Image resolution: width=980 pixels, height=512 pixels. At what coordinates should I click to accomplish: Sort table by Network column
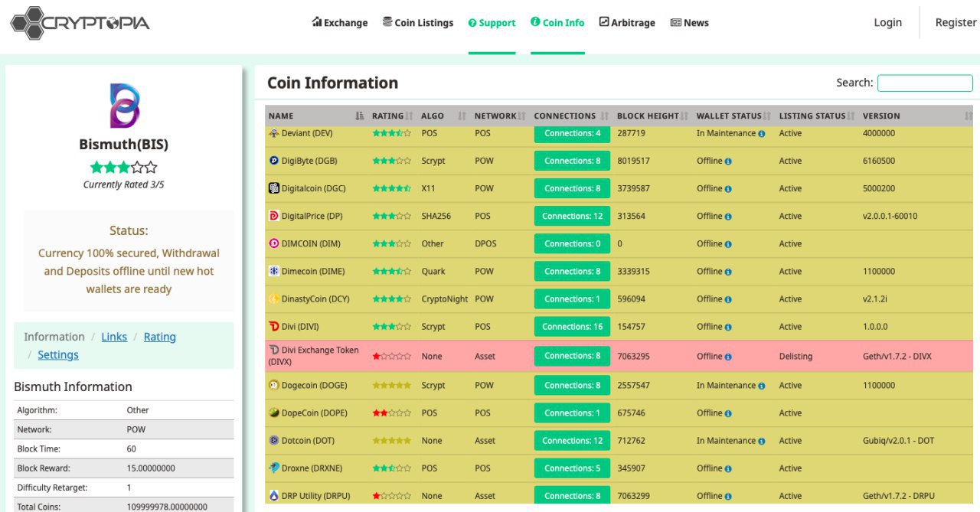pyautogui.click(x=500, y=116)
